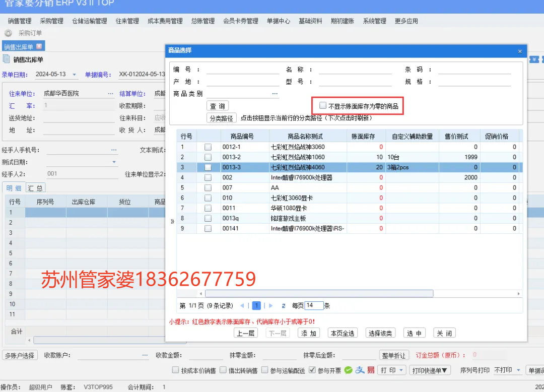Open 往来单位 lookup via ellipsis icon
The width and height of the screenshot is (544, 392).
click(110, 93)
